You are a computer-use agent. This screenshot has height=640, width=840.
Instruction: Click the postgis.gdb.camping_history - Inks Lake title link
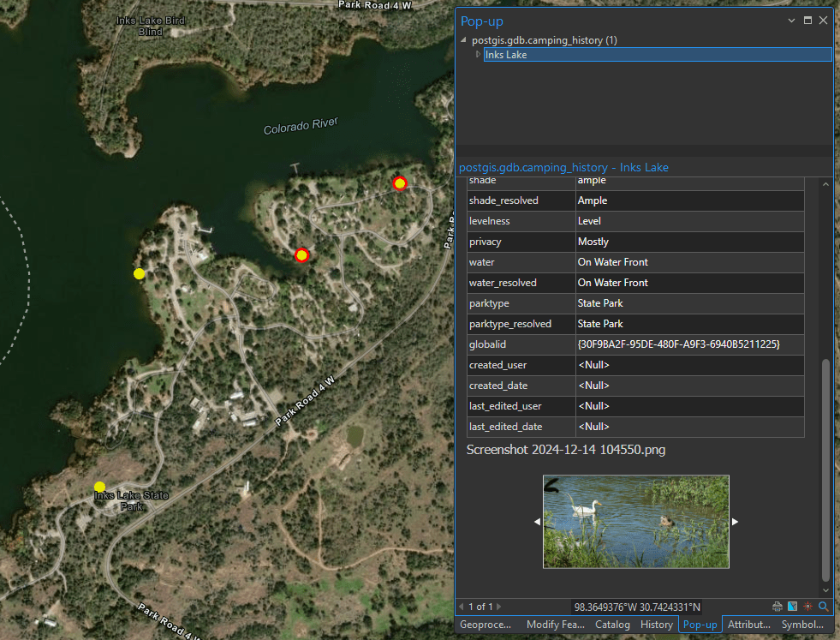[x=563, y=167]
